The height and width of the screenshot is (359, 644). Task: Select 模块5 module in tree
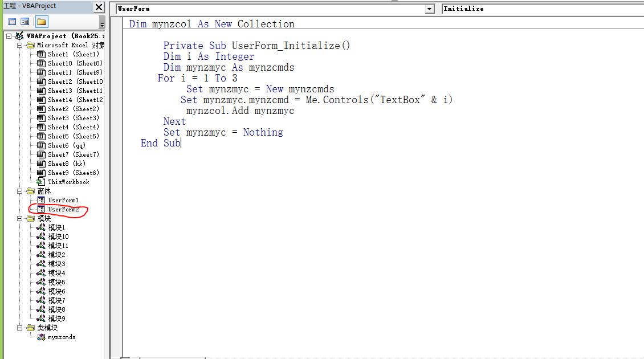(x=56, y=282)
